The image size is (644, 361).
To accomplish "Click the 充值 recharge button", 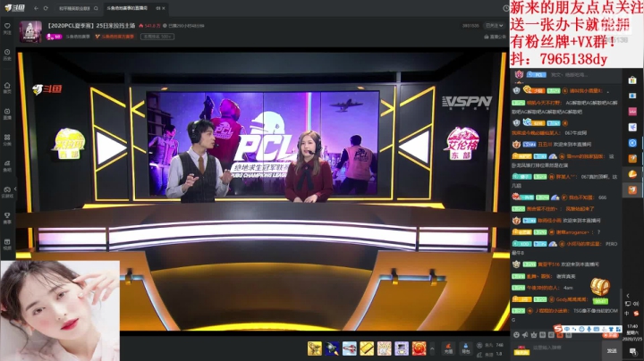I will point(448,348).
